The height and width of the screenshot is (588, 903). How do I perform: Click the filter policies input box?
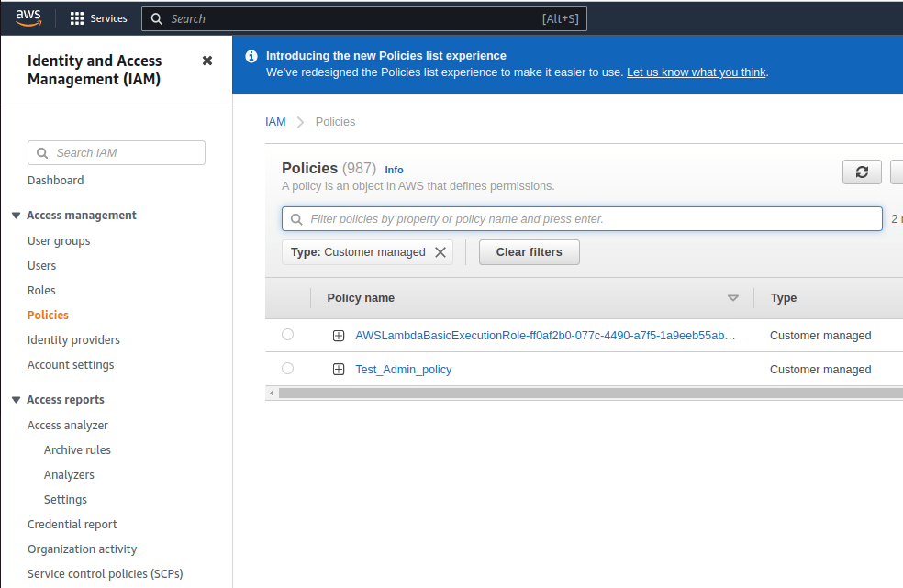point(582,219)
